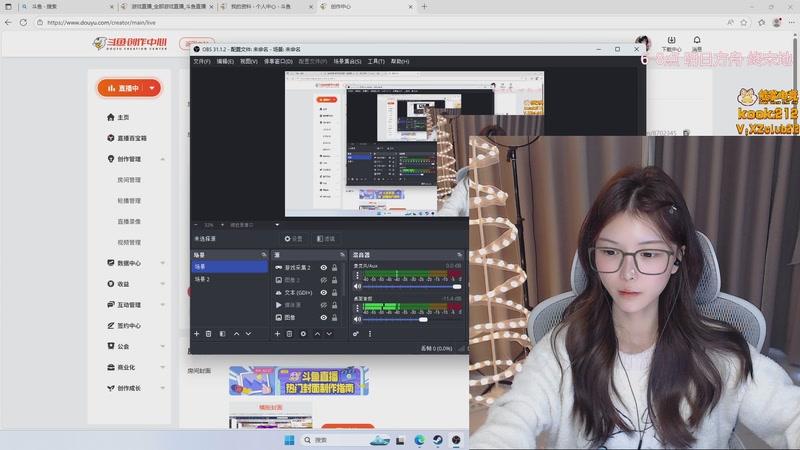This screenshot has width=800, height=450.
Task: Move scene up with Scenes up arrow
Action: coord(236,334)
